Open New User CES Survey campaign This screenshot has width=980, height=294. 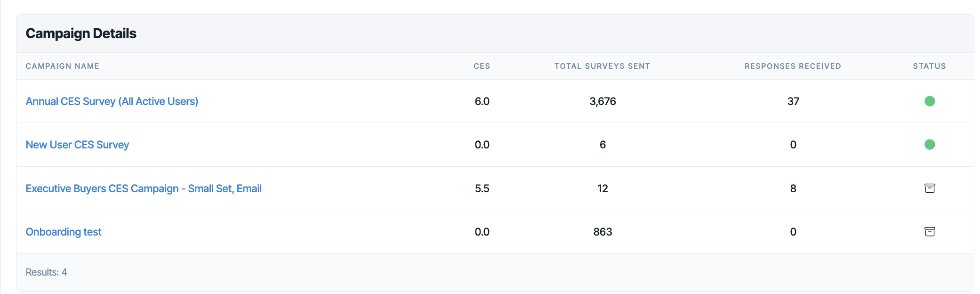pyautogui.click(x=77, y=145)
